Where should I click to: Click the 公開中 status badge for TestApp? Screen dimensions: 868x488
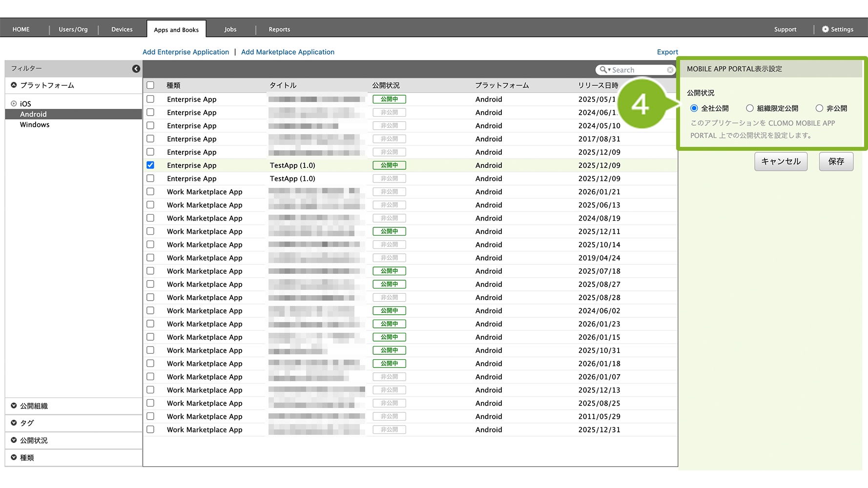pos(389,165)
